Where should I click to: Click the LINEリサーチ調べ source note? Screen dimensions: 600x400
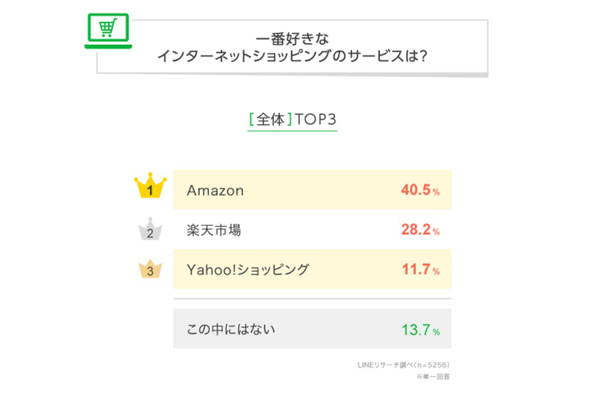click(x=397, y=362)
